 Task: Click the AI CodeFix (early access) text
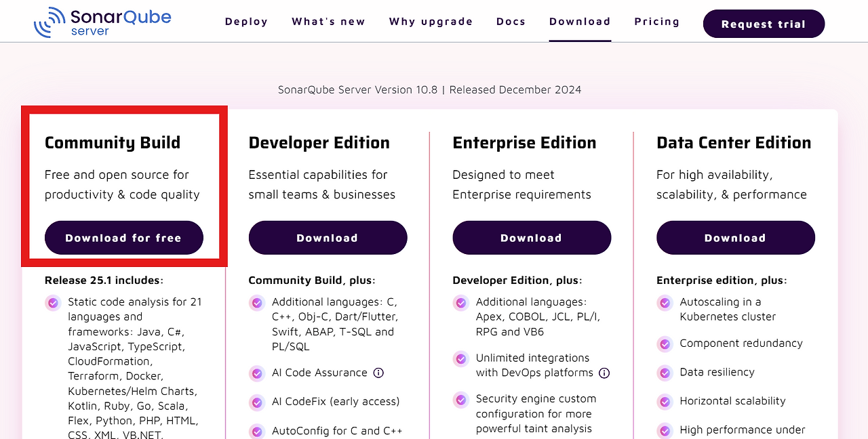(336, 402)
